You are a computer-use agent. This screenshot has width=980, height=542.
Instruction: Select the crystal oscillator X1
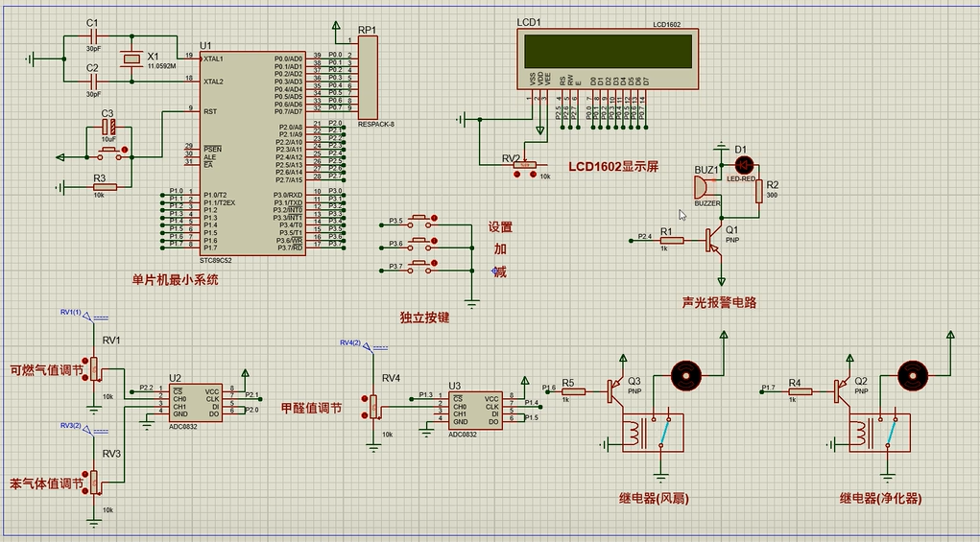(132, 59)
